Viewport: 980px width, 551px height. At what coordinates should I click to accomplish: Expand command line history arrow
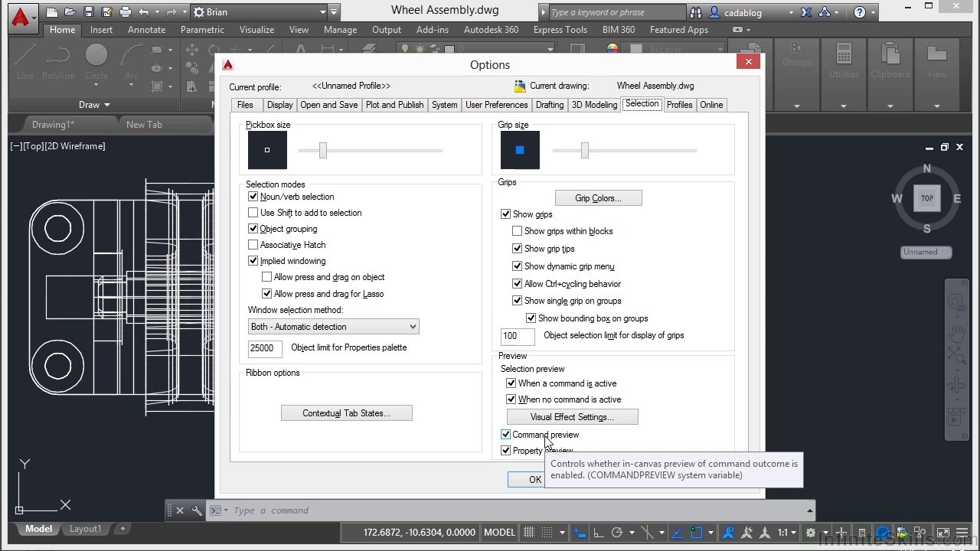click(x=809, y=510)
